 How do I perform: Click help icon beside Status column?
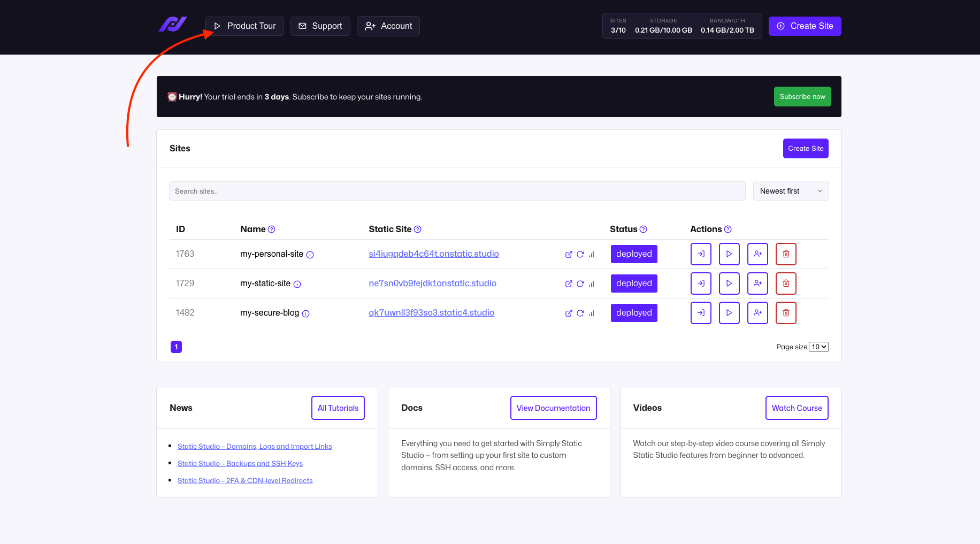point(644,229)
